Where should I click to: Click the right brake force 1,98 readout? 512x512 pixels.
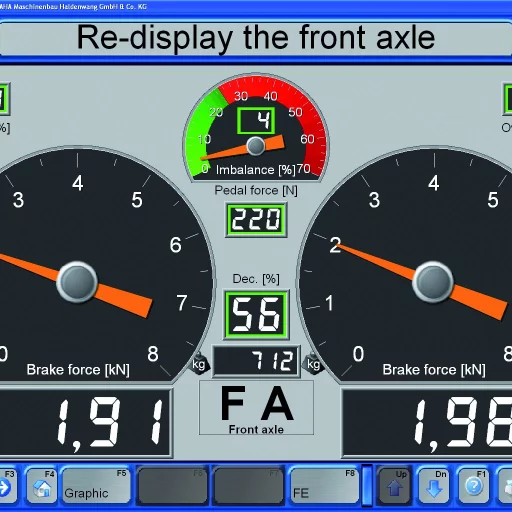(427, 423)
